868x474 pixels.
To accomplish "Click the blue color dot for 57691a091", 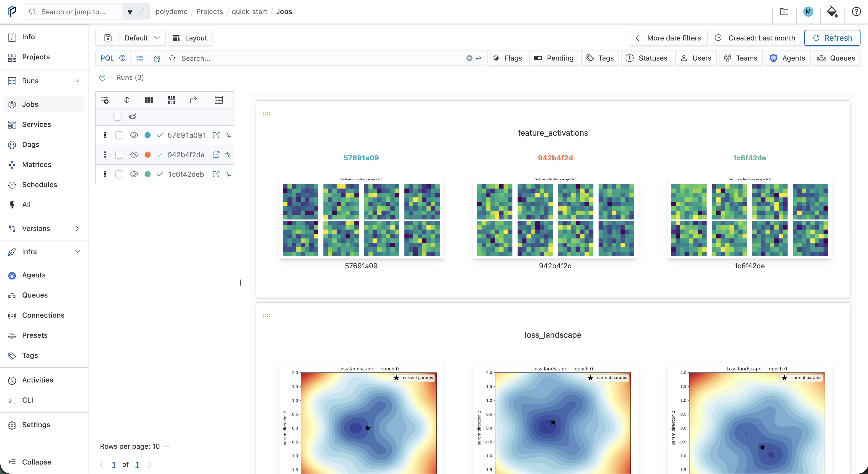I will tap(148, 135).
